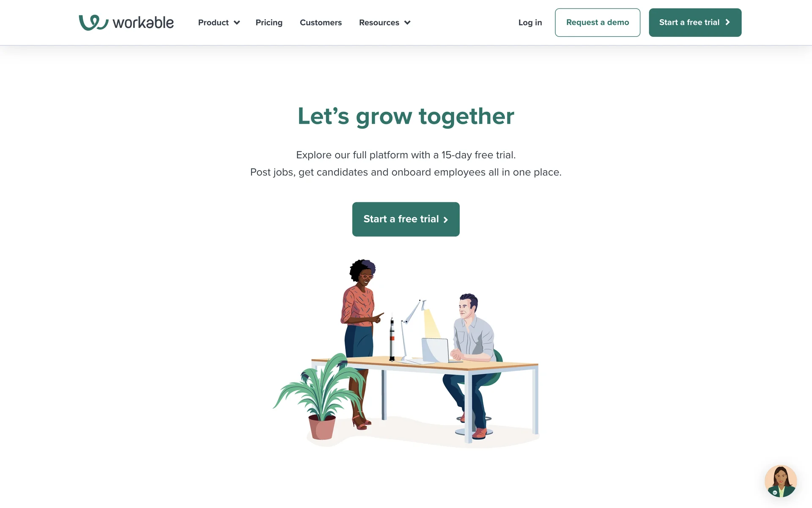Click the workable wordmark text
The height and width of the screenshot is (508, 812).
pyautogui.click(x=143, y=22)
